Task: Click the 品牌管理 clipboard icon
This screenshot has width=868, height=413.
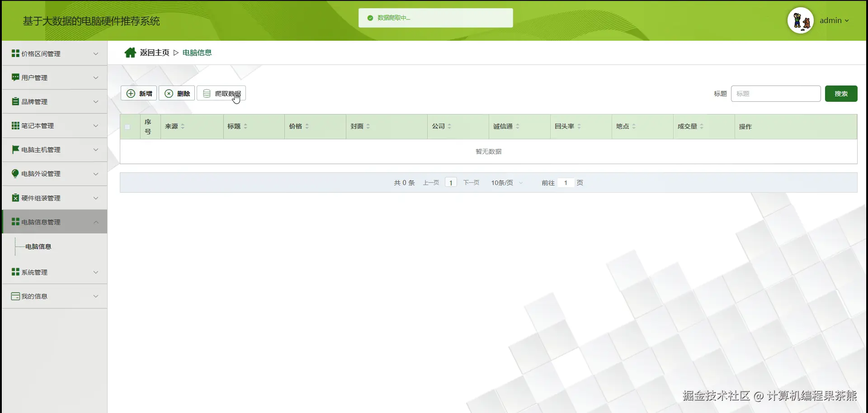Action: coord(15,101)
